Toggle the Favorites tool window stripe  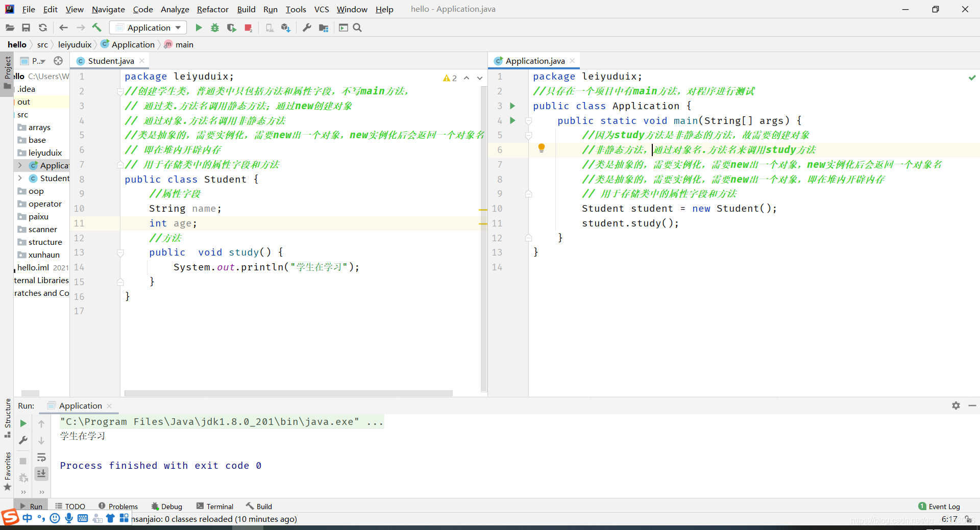pyautogui.click(x=7, y=471)
